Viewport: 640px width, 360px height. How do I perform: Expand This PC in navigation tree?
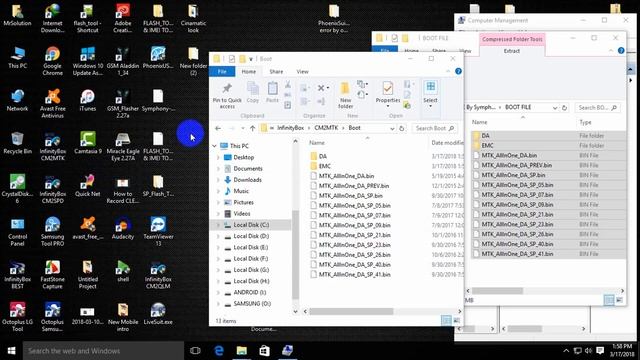(214, 146)
